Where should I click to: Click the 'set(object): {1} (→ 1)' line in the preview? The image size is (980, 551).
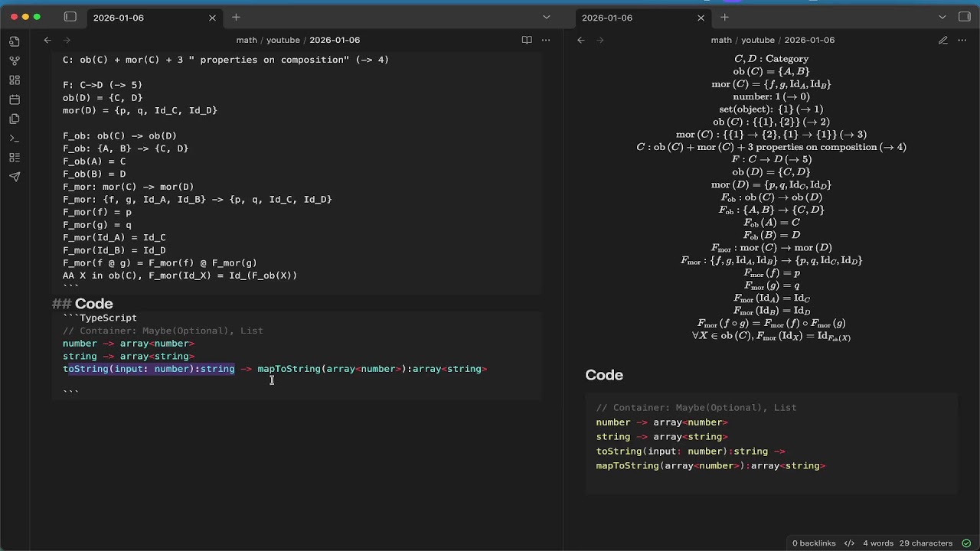coord(771,109)
